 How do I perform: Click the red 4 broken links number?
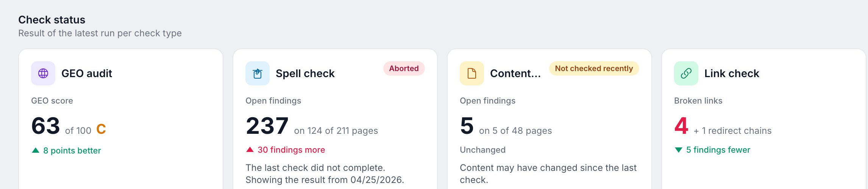681,126
